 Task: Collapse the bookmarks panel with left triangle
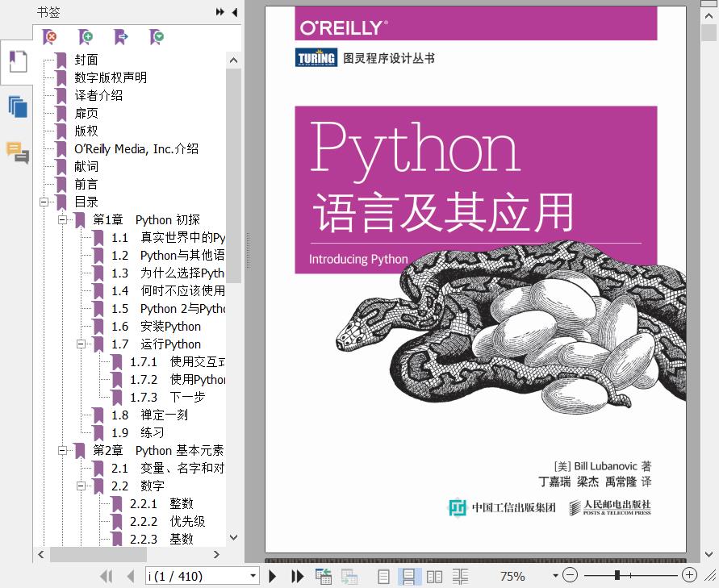235,12
